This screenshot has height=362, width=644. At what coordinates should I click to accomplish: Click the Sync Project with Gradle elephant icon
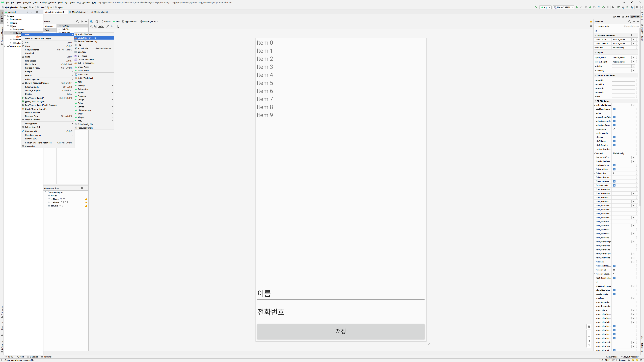click(623, 7)
